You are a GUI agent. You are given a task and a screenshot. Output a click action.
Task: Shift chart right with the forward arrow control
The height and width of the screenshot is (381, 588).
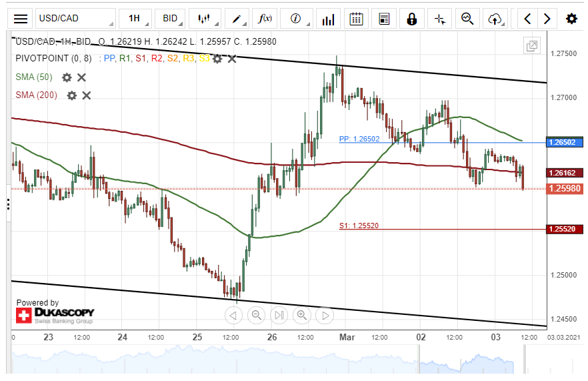click(325, 316)
